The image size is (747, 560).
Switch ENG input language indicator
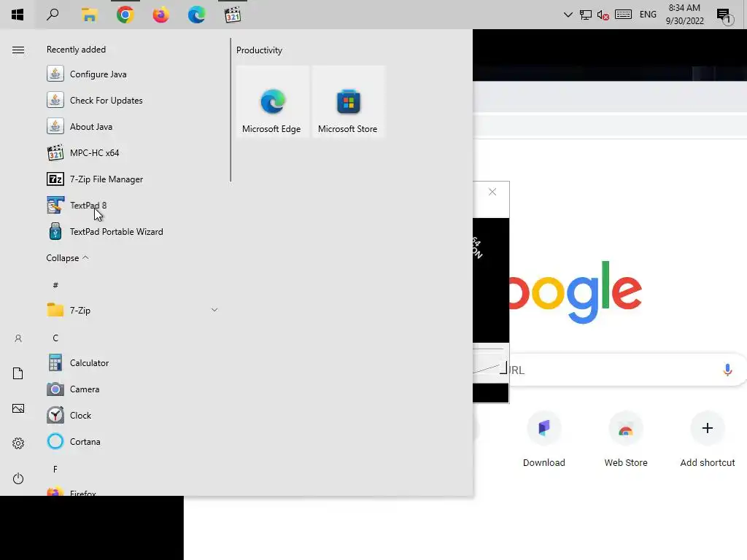(x=648, y=15)
